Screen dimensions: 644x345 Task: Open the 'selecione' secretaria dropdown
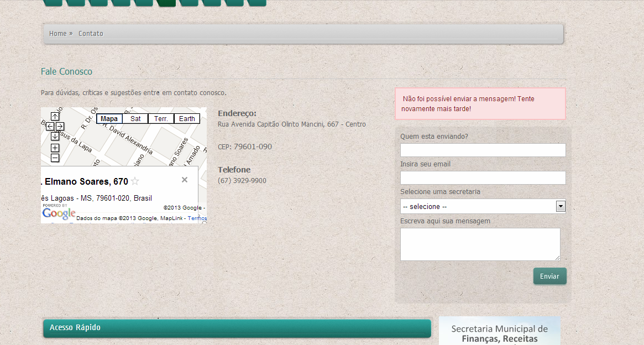coord(483,206)
